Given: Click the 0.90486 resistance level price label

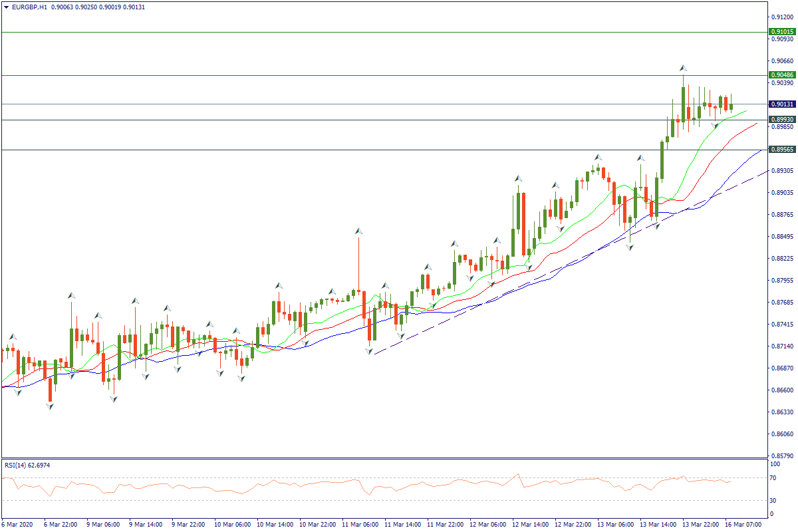Looking at the screenshot, I should [x=781, y=75].
